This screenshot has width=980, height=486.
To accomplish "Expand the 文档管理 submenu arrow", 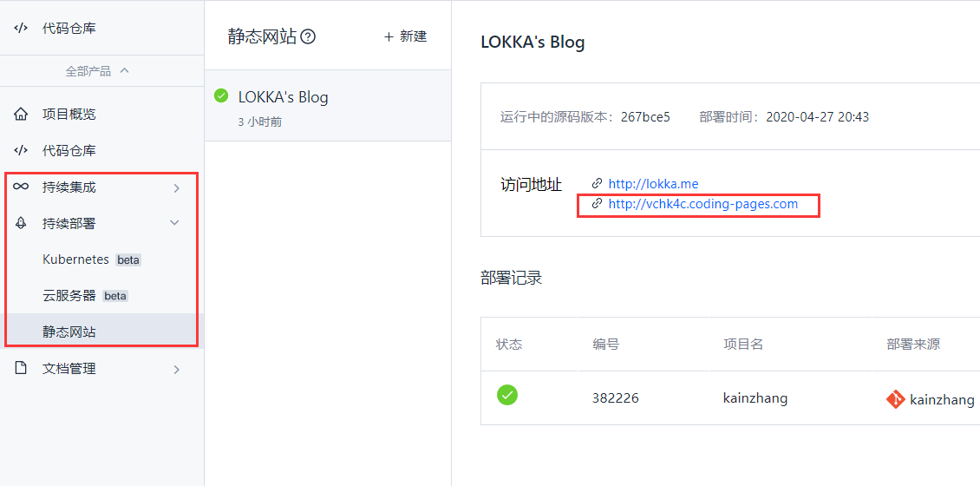I will pos(176,369).
